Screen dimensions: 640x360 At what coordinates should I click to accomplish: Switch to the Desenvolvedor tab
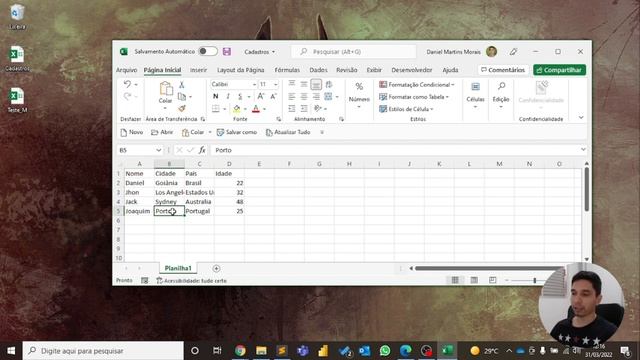point(411,70)
